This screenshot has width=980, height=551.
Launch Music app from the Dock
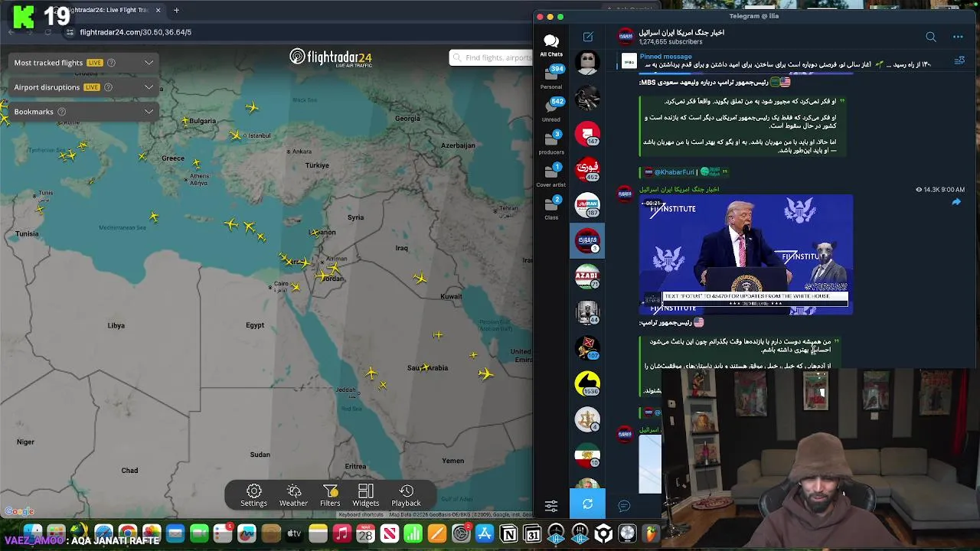click(x=342, y=533)
